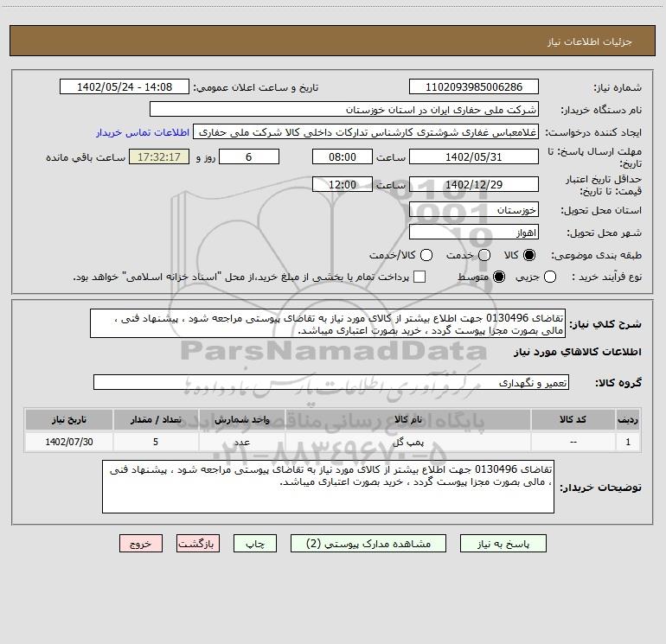Click the request creator field غلامعباس غفاری
The image size is (666, 644).
tap(366, 132)
